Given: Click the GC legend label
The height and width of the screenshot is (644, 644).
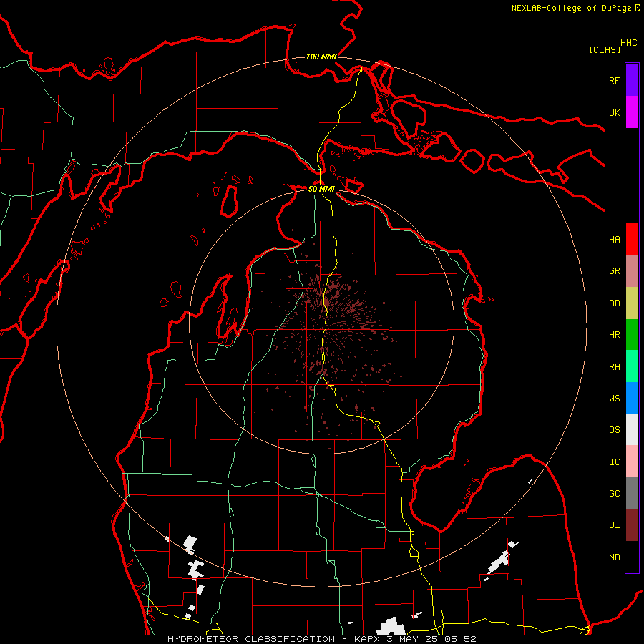Looking at the screenshot, I should (614, 493).
